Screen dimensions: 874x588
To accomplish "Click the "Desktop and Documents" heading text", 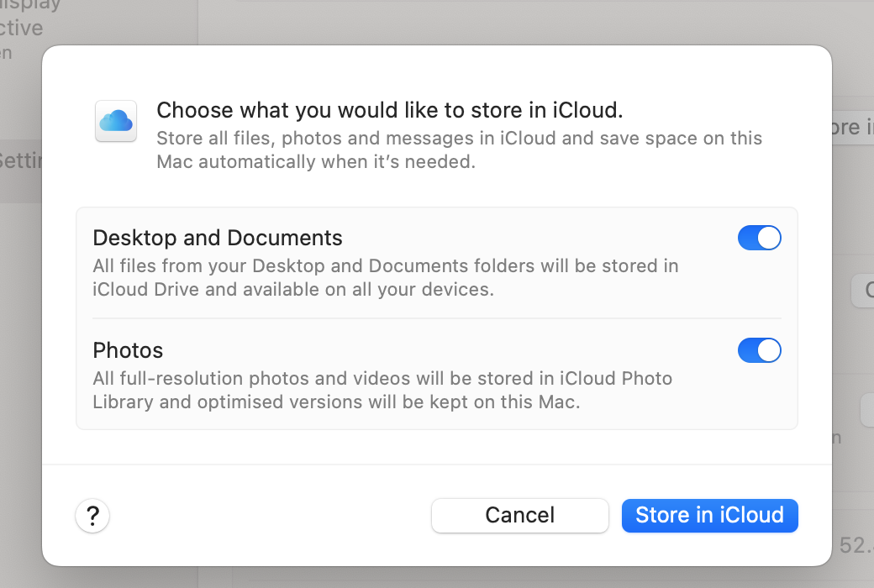I will tap(218, 238).
